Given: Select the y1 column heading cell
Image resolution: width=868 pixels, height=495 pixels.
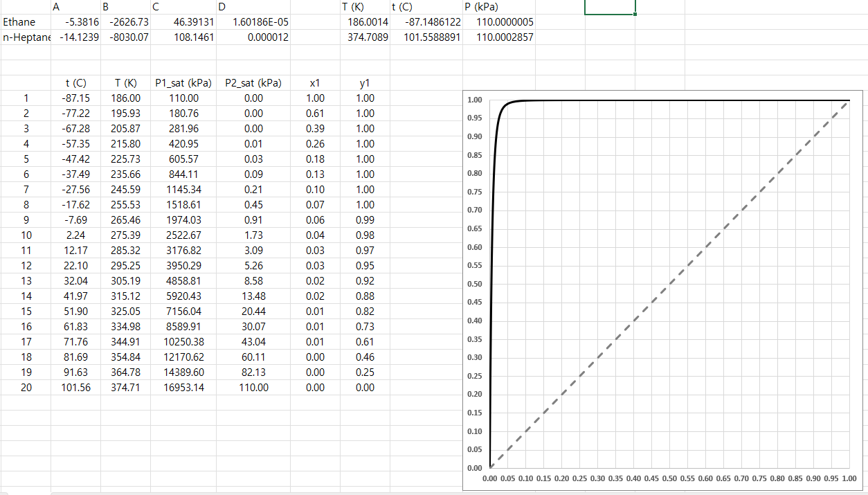Looking at the screenshot, I should (x=365, y=83).
